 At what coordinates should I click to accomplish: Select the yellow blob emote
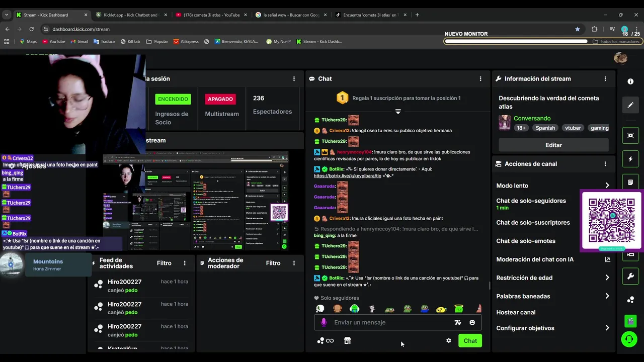(441, 309)
